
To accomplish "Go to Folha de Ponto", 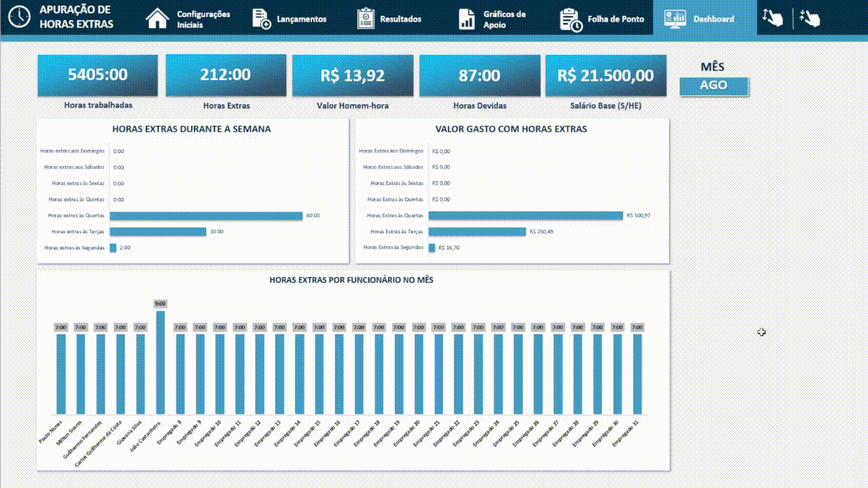I will point(615,19).
